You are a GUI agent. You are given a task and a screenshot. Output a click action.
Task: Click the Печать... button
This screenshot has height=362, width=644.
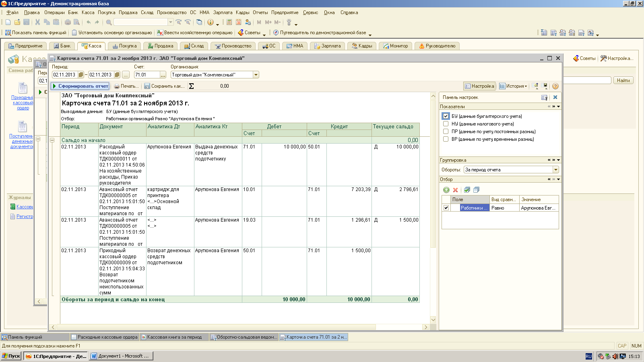(126, 86)
